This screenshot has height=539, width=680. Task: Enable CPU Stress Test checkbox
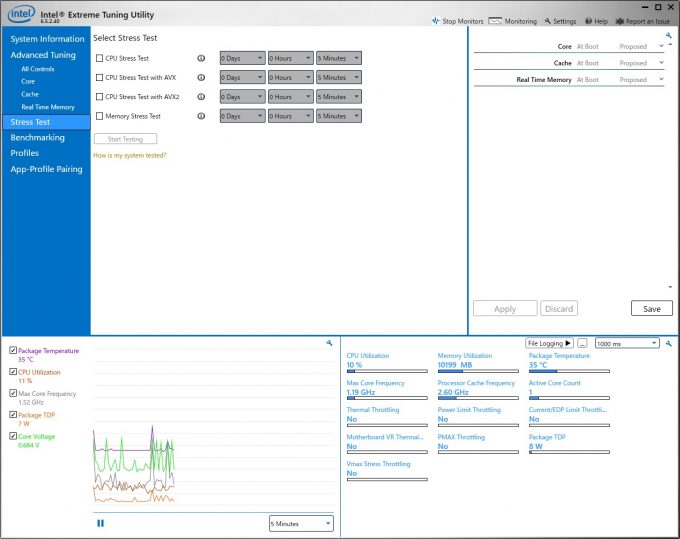pyautogui.click(x=99, y=58)
